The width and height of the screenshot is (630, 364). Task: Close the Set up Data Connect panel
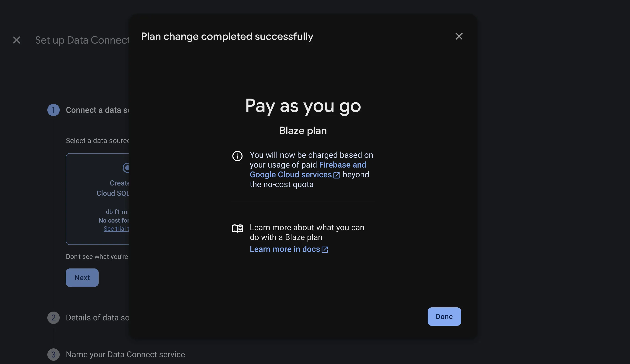pos(17,40)
